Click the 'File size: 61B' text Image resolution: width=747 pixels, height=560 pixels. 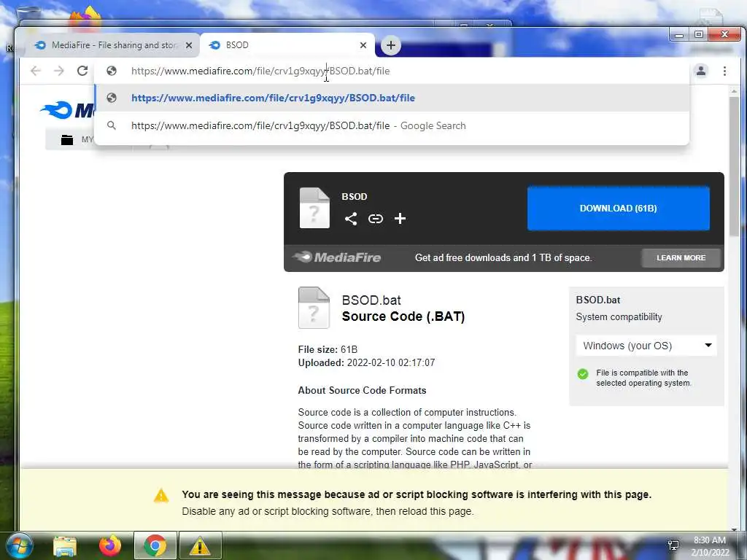(x=328, y=349)
